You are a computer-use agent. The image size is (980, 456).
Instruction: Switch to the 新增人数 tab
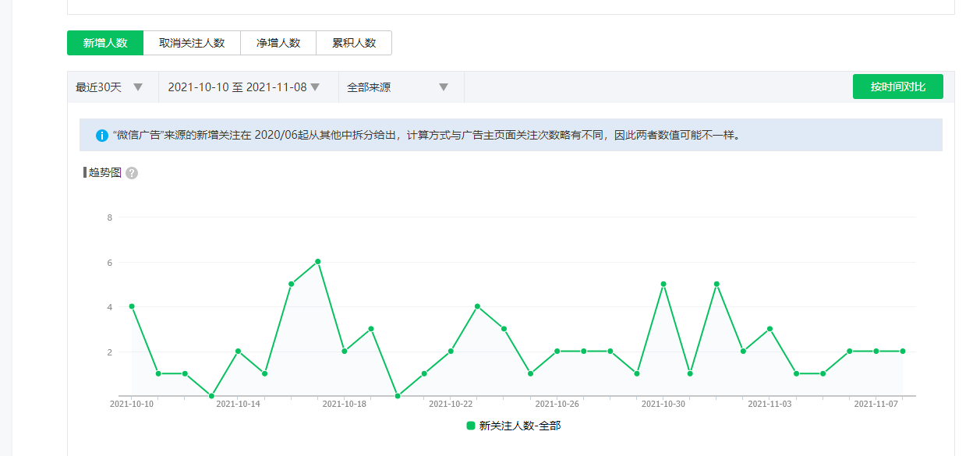[x=105, y=43]
